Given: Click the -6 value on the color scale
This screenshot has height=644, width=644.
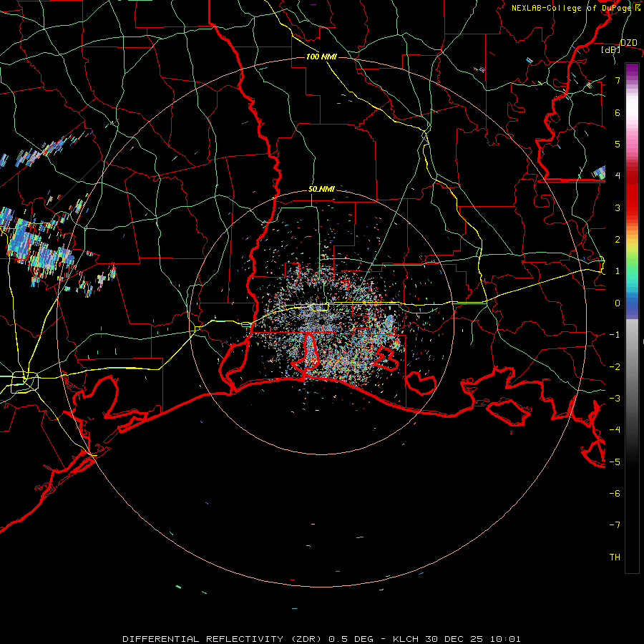Looking at the screenshot, I should pos(615,494).
